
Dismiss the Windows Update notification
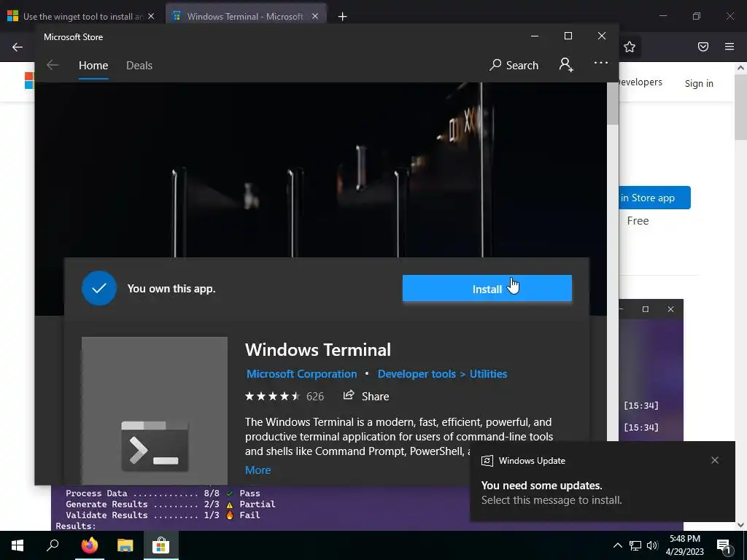point(715,460)
